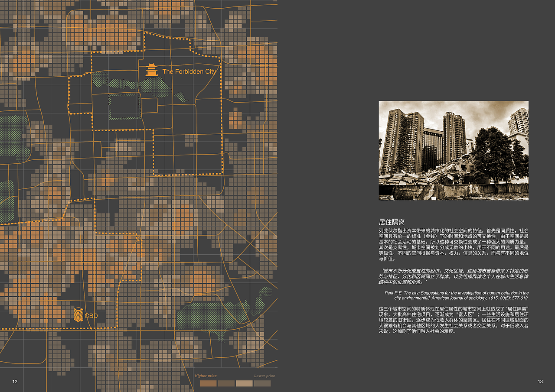Screen dimensions: 555x392
Task: Click the grey-brown swatch under Lower price
Action: pos(262,383)
